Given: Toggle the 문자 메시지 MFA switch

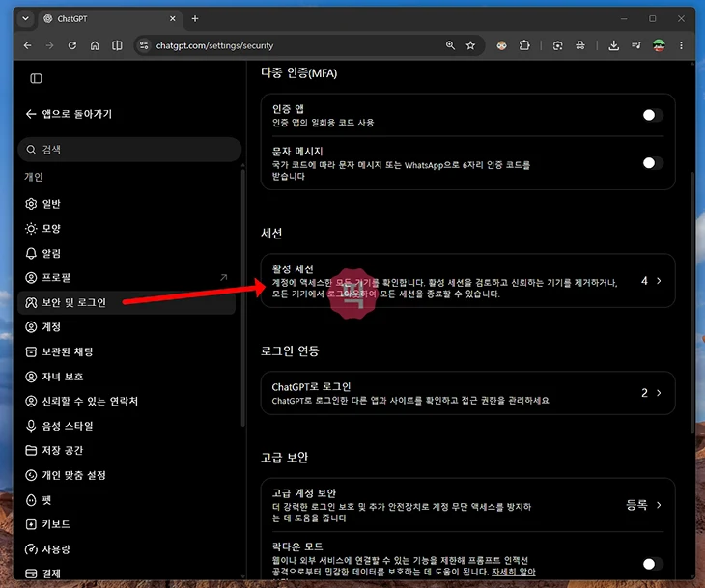Looking at the screenshot, I should [x=653, y=163].
